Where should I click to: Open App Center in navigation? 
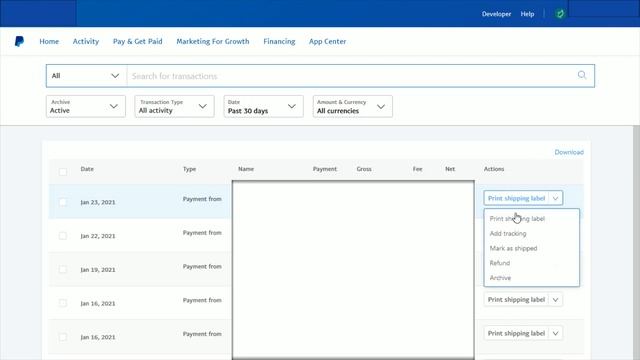point(327,41)
